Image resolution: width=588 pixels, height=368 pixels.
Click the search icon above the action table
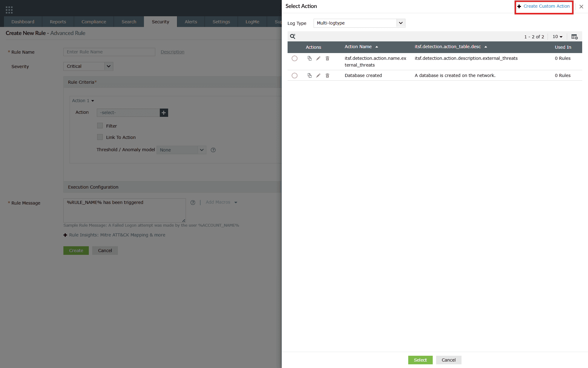pyautogui.click(x=292, y=36)
